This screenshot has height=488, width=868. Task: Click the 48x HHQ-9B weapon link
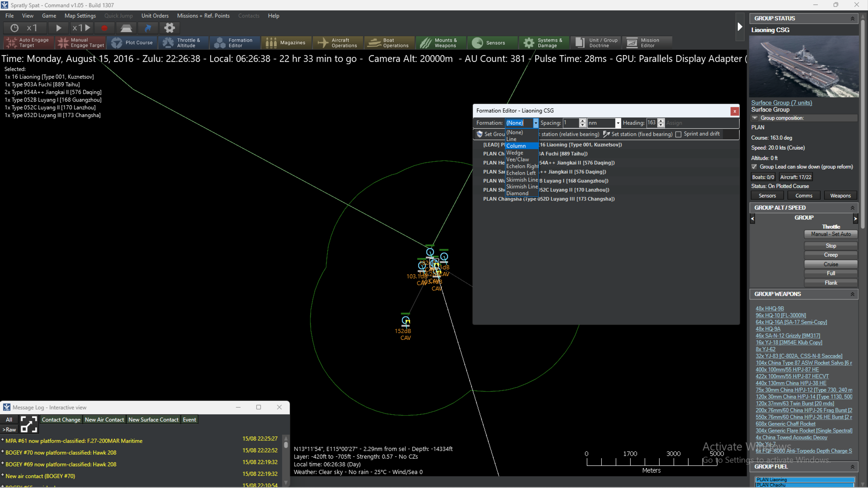[x=770, y=309]
